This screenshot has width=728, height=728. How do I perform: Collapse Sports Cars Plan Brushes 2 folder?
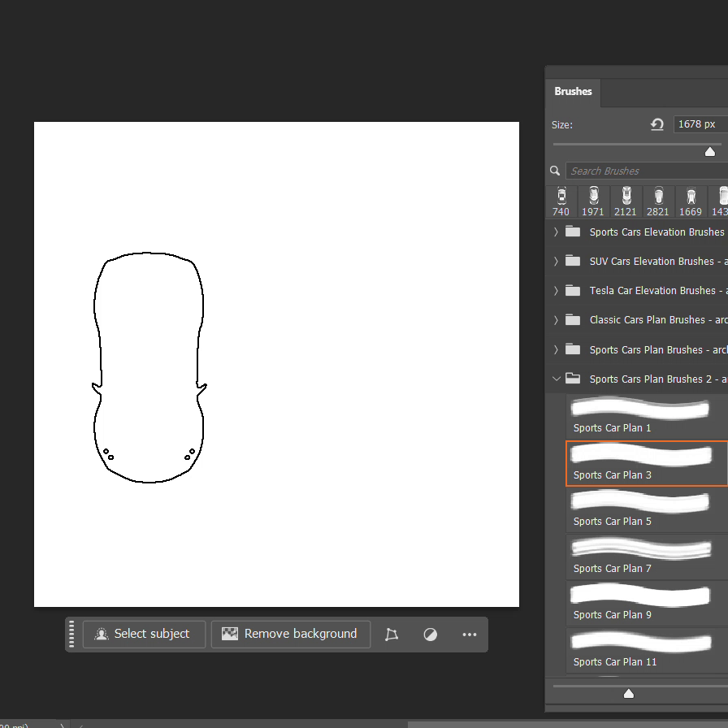pos(557,379)
